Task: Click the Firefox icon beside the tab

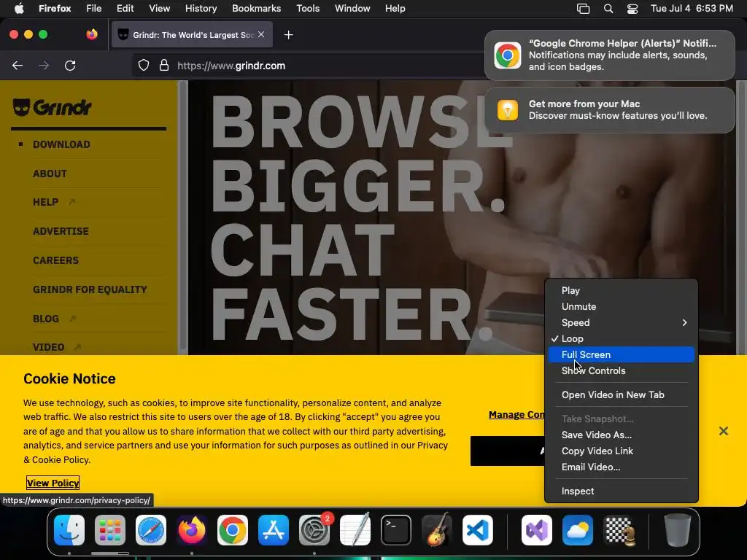Action: click(92, 34)
